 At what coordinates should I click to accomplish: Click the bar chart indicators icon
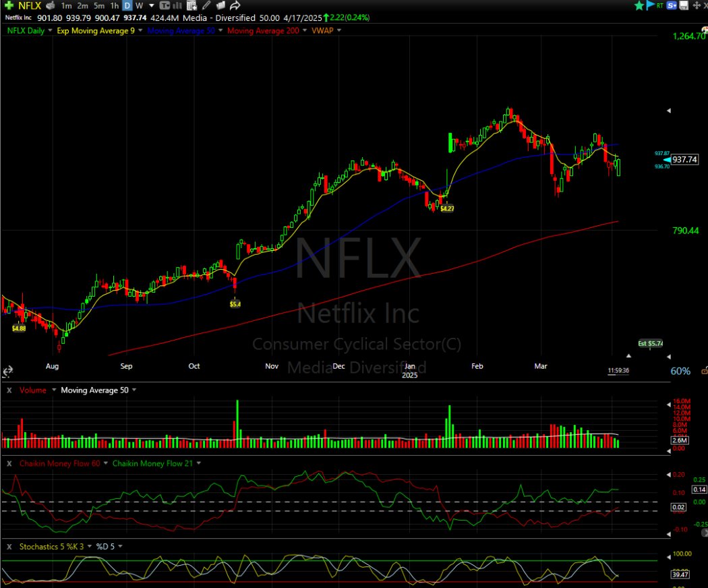(x=177, y=6)
